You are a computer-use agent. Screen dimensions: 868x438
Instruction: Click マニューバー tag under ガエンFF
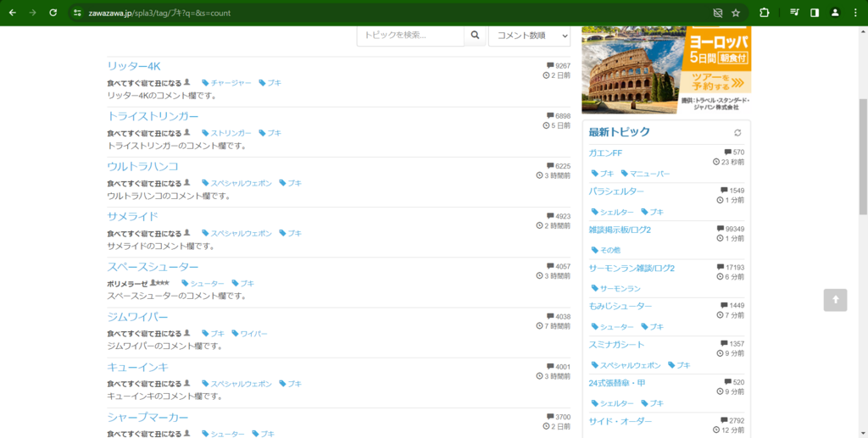pyautogui.click(x=645, y=174)
